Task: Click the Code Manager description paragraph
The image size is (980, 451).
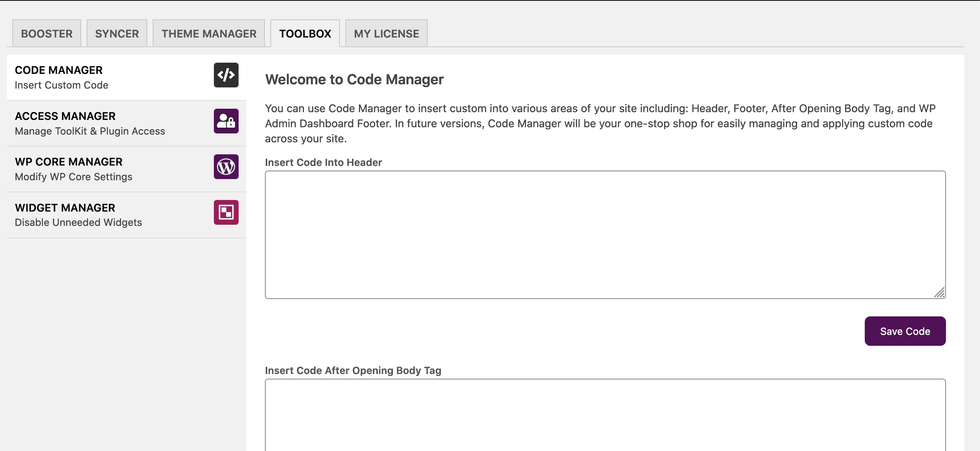Action: [600, 123]
